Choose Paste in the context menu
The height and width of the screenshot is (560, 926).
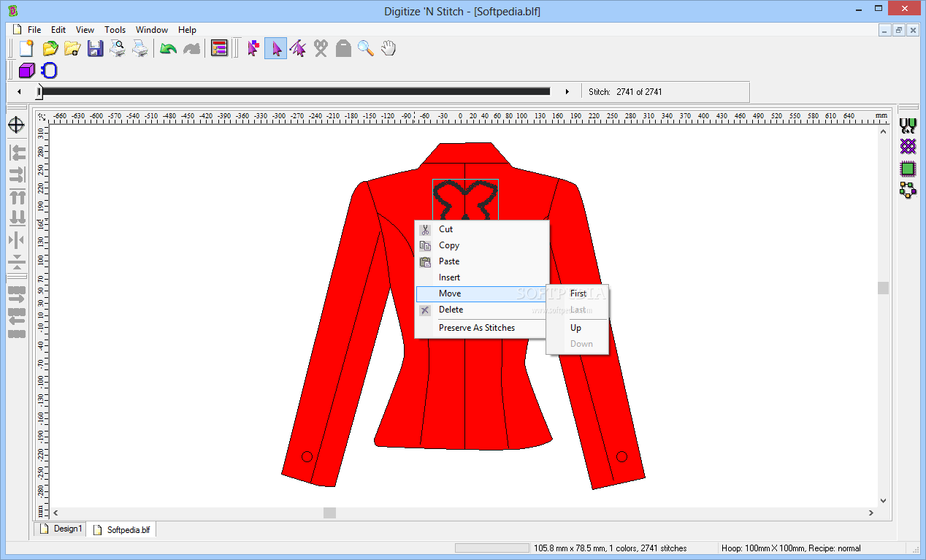tap(481, 261)
